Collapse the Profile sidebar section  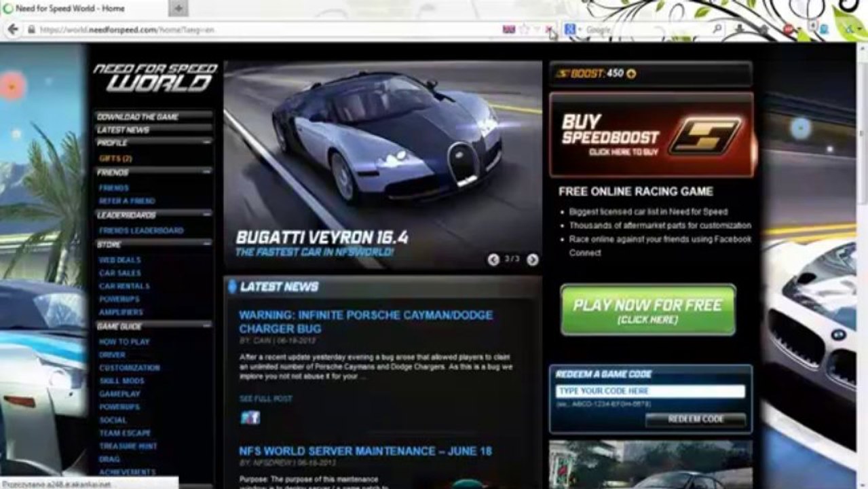click(x=206, y=142)
